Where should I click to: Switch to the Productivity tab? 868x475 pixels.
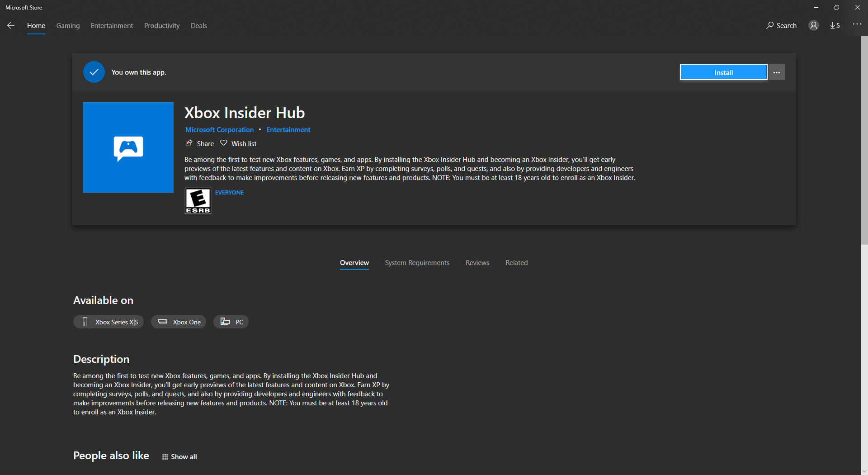(x=162, y=26)
